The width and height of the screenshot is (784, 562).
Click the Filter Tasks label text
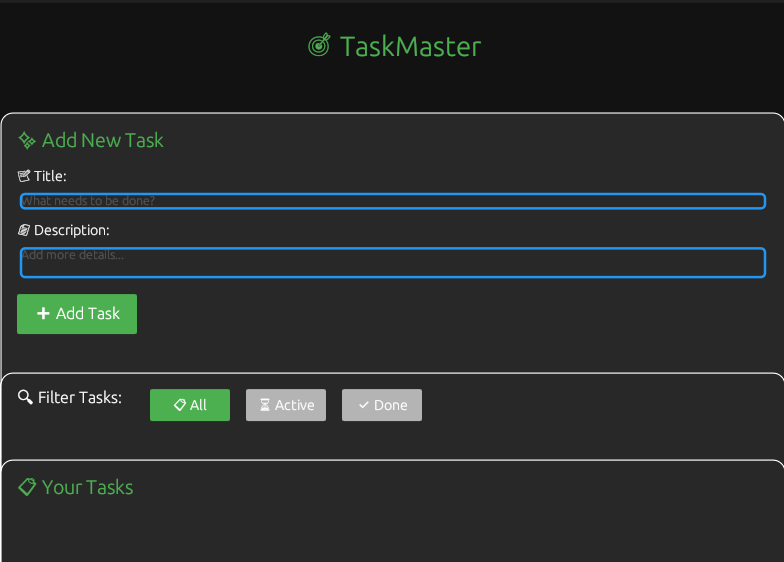point(80,398)
